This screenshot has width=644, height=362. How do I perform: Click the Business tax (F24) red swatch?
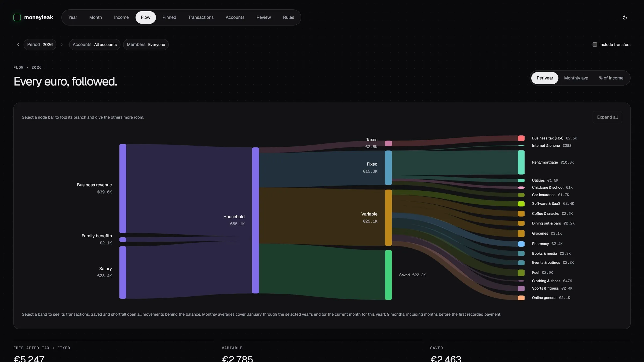coord(521,138)
